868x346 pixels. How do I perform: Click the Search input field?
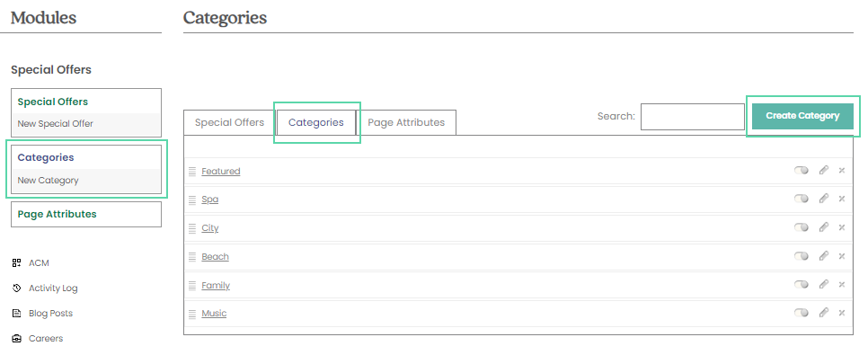(x=693, y=116)
